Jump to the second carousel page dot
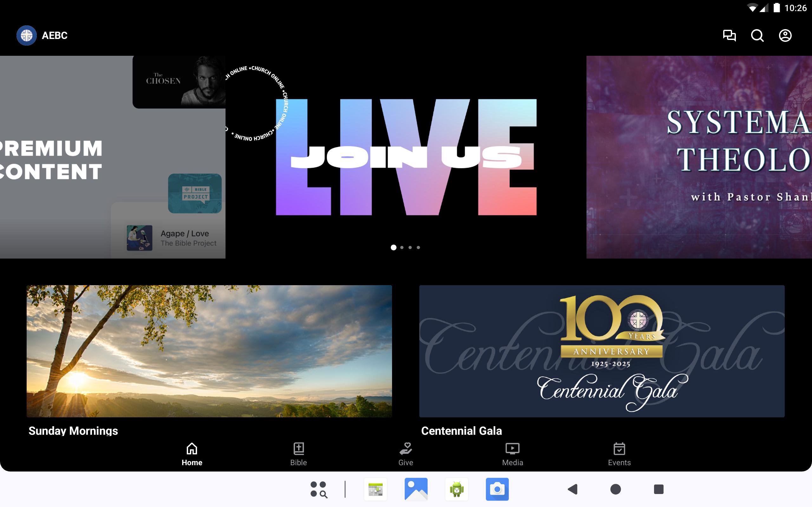The image size is (812, 507). coord(402,247)
